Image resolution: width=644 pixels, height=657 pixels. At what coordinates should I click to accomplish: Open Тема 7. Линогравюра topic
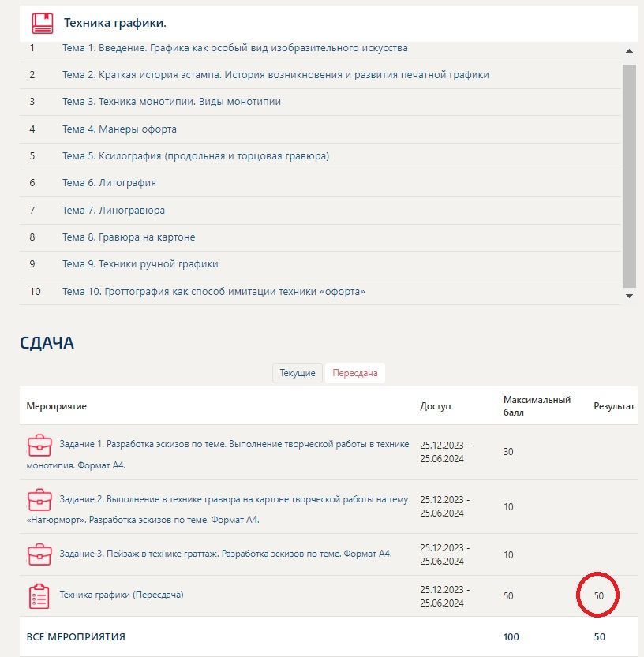click(113, 211)
